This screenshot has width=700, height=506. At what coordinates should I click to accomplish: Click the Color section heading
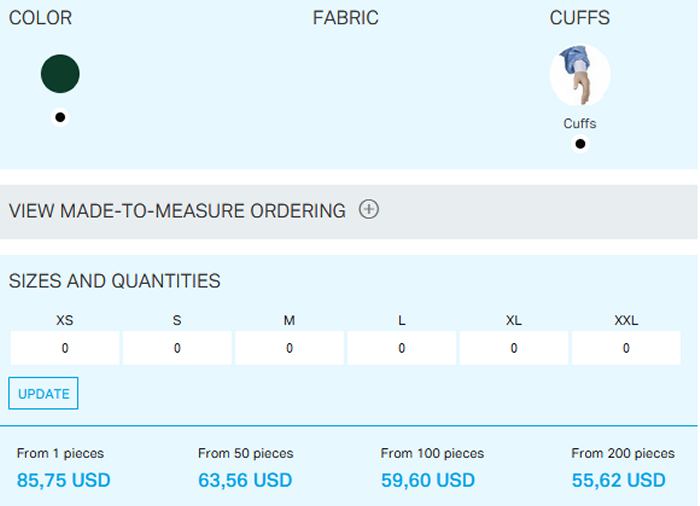pos(41,19)
